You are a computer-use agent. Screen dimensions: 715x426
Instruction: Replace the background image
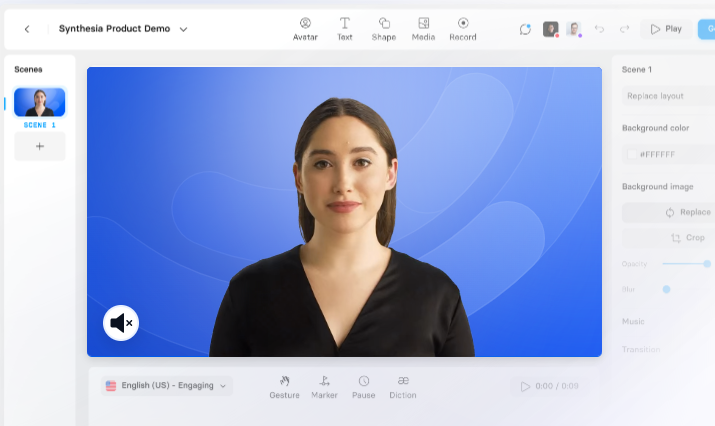[668, 213]
